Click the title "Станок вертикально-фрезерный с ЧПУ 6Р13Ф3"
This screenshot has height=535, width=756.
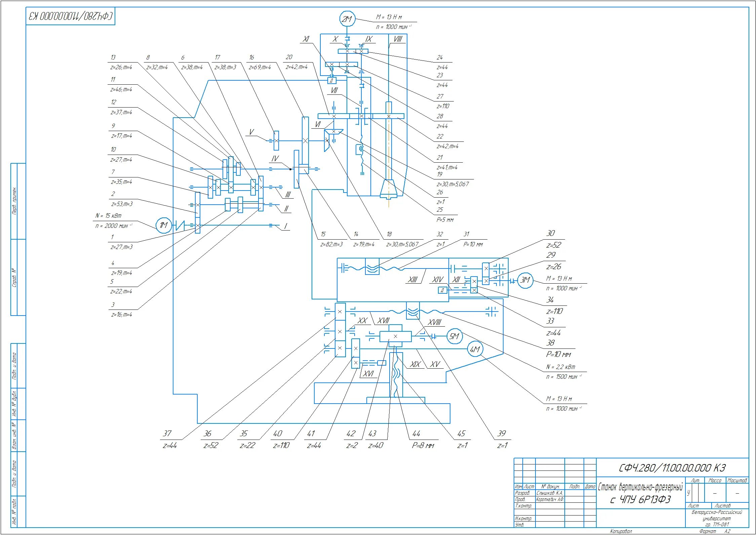pyautogui.click(x=640, y=493)
